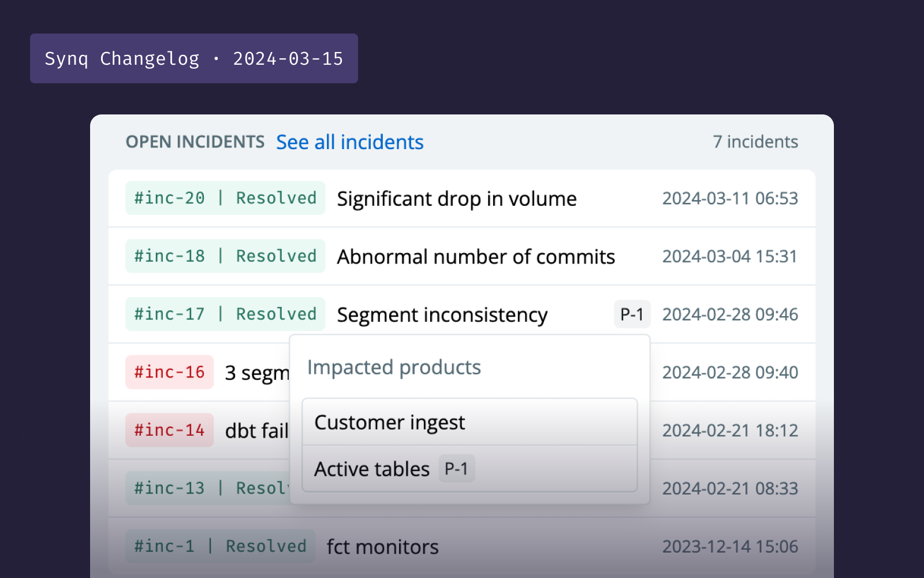Click timestamp 2024-03-11 06:53

730,198
